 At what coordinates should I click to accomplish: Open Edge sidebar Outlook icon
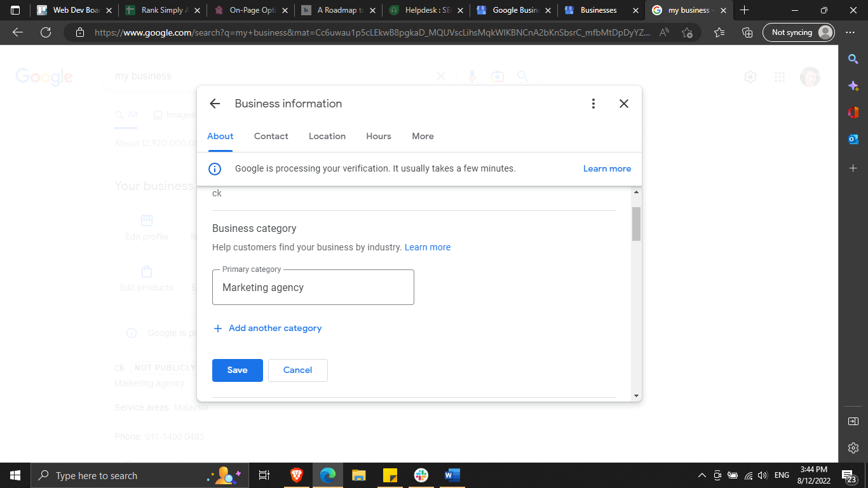tap(853, 139)
